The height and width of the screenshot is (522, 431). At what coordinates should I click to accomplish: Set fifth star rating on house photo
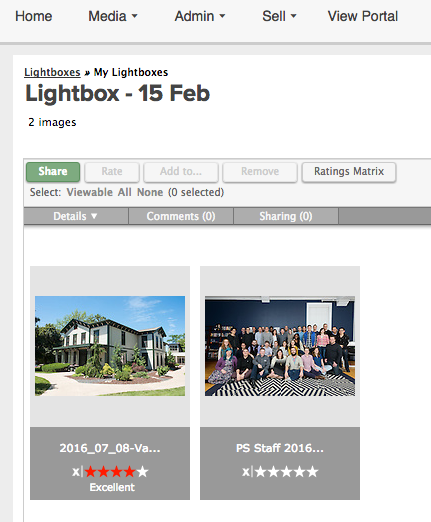tap(142, 472)
